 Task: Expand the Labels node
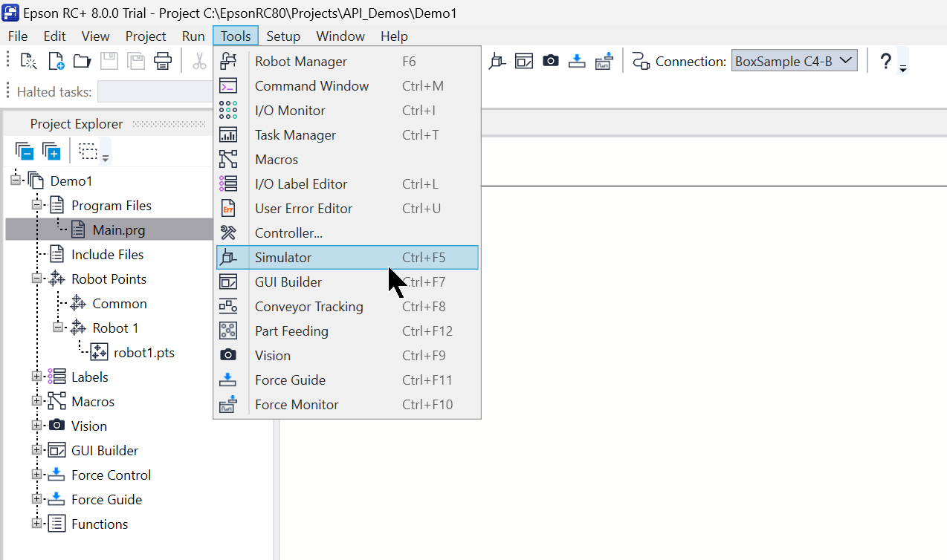tap(36, 377)
